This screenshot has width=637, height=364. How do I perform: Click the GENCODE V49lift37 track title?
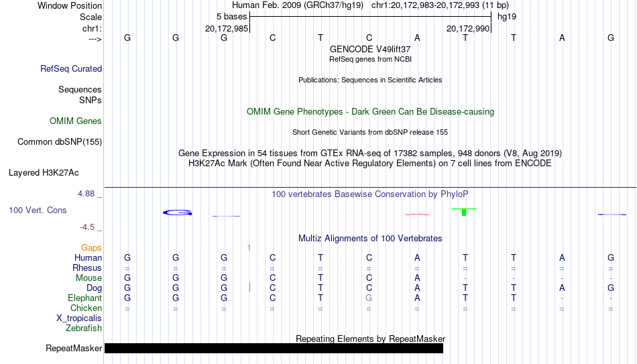(x=370, y=49)
